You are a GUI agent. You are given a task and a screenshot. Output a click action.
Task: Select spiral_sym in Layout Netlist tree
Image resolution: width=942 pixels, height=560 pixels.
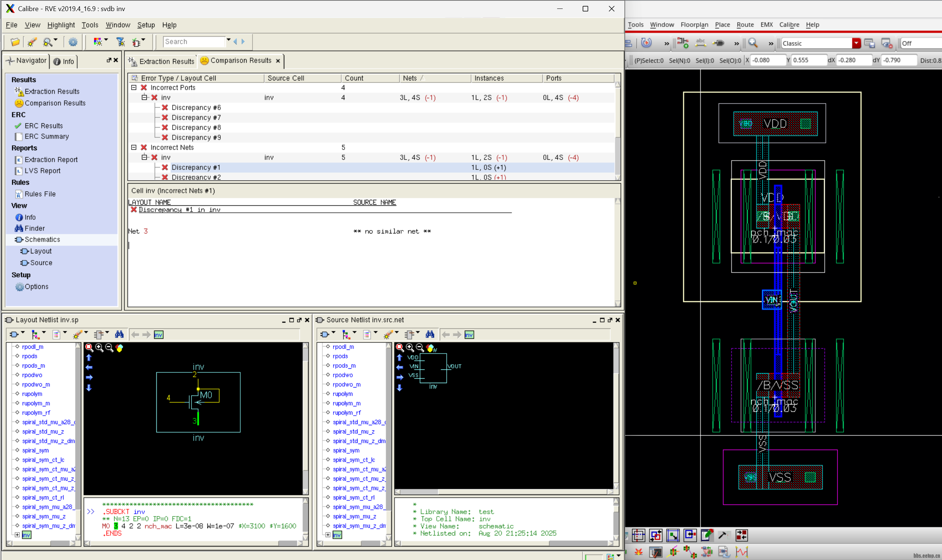[35, 450]
